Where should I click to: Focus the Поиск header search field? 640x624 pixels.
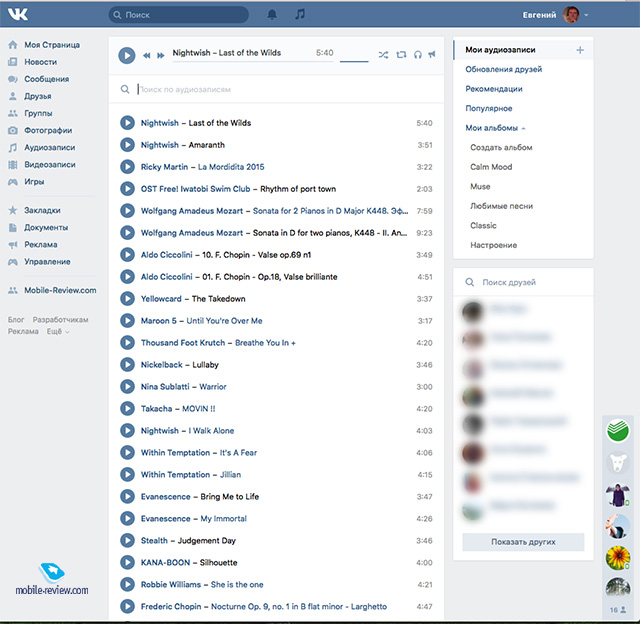click(179, 15)
